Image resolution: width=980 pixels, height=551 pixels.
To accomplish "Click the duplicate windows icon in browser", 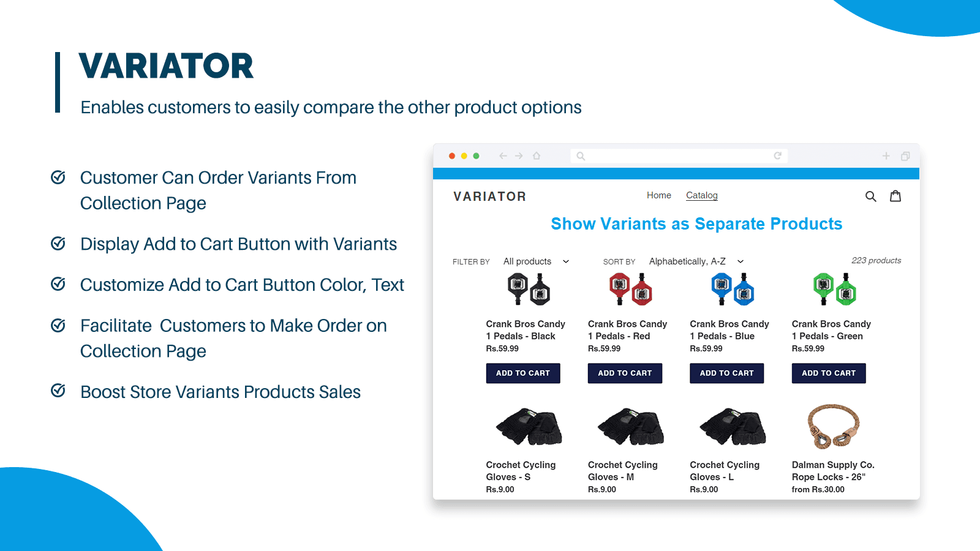I will click(x=905, y=156).
